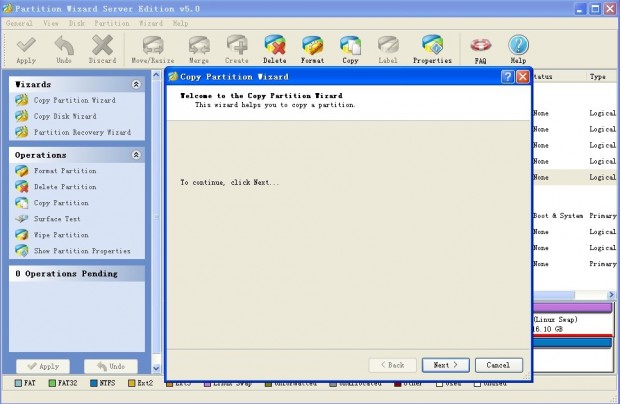Click the FAT32 legend color swatch
This screenshot has height=404, width=620.
[x=52, y=383]
